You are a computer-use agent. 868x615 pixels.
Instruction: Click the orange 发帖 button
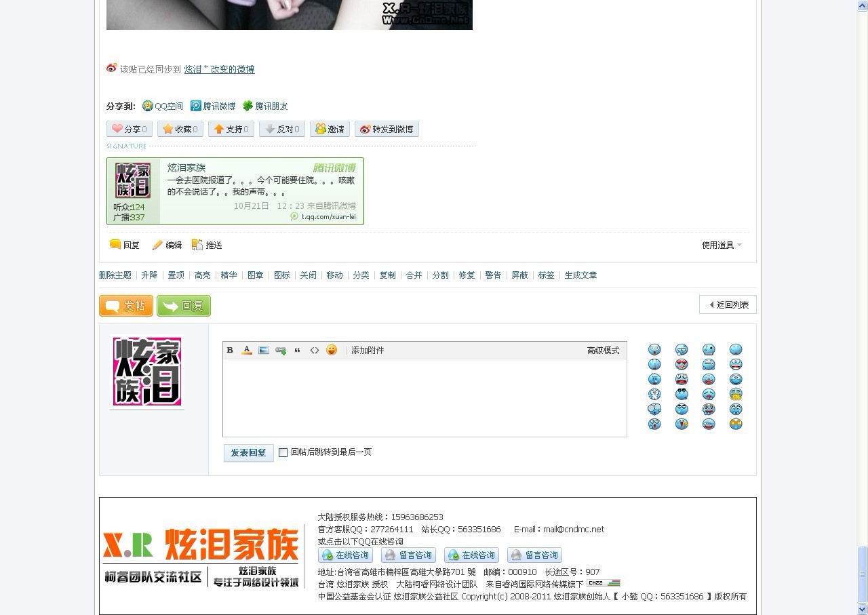coord(126,306)
